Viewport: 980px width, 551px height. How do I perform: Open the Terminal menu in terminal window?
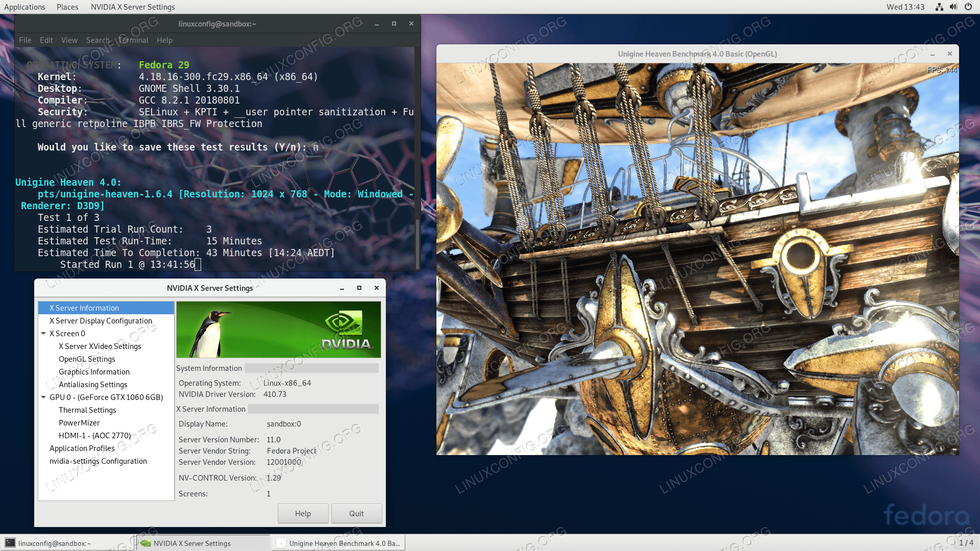pyautogui.click(x=133, y=40)
